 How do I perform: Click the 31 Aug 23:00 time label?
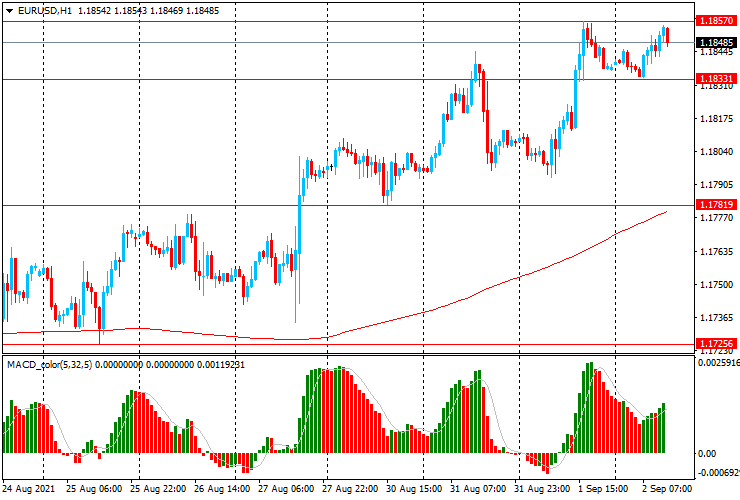pyautogui.click(x=542, y=489)
